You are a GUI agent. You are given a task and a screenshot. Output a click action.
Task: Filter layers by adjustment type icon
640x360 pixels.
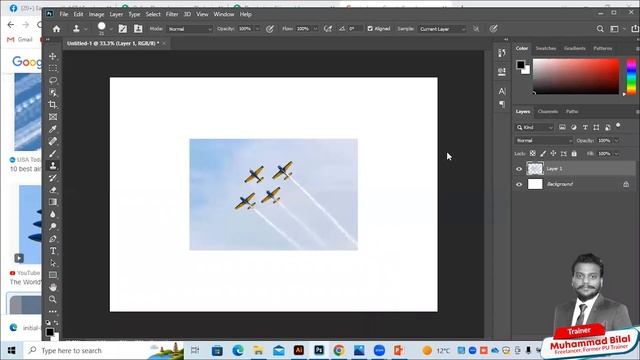point(573,127)
